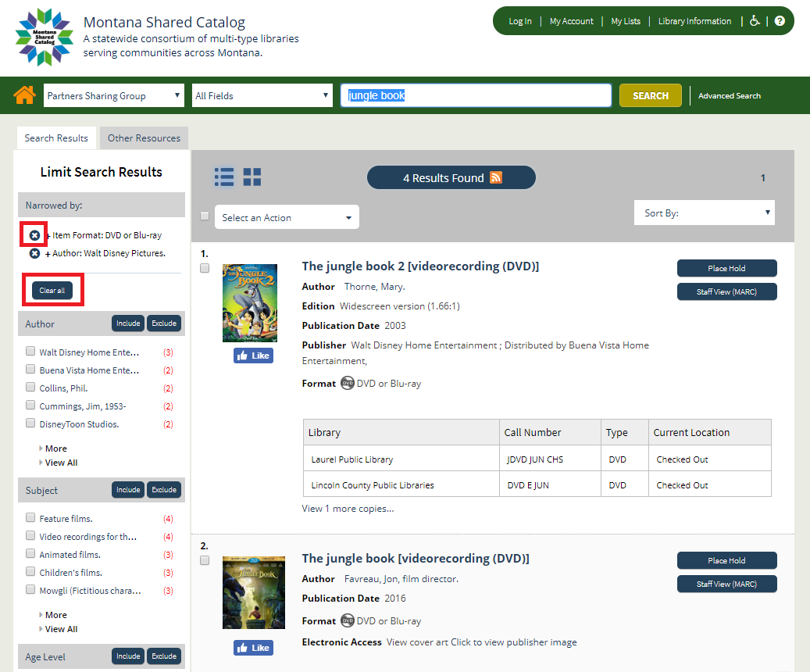Switch to grid thumbnail view icon

(252, 177)
